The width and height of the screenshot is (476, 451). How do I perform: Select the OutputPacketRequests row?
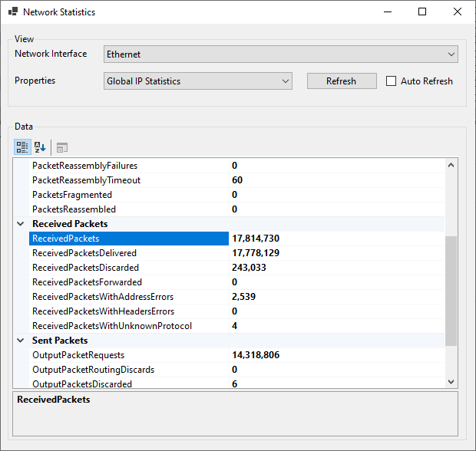[x=236, y=355]
